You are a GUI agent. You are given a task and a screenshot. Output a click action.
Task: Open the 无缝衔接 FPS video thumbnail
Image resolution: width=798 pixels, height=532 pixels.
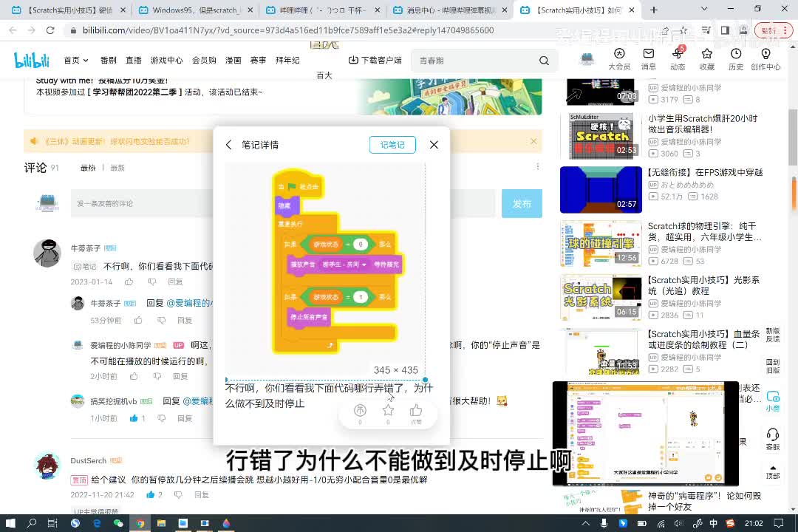coord(601,189)
